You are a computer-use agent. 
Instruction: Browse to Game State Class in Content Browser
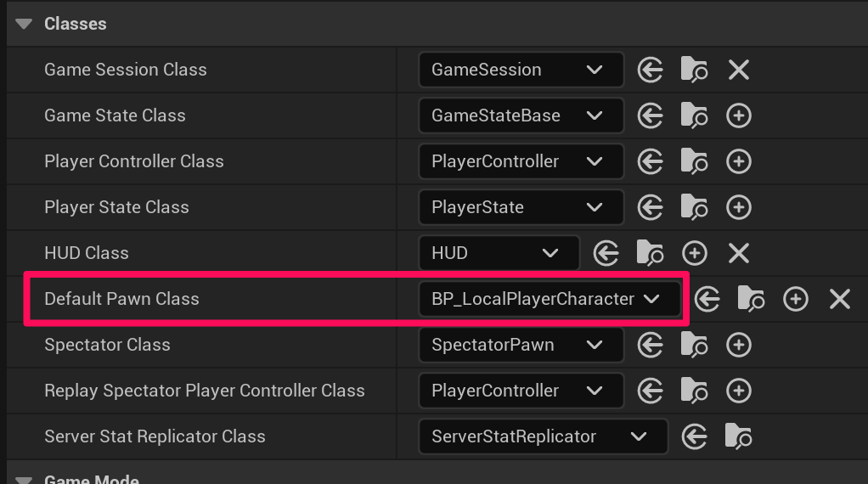[695, 115]
